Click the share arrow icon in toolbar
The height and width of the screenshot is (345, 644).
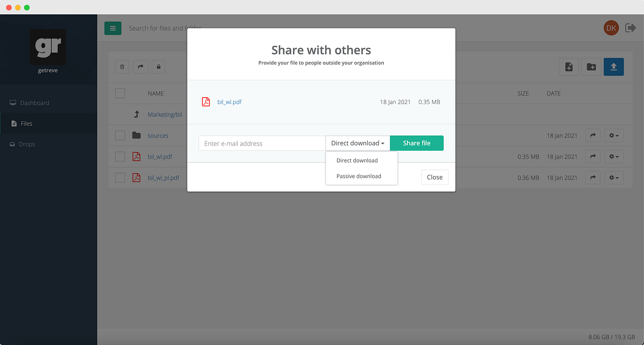(x=141, y=67)
